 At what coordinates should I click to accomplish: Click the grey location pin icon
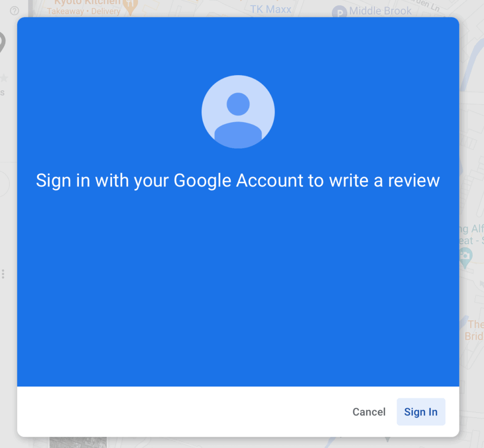(2, 42)
